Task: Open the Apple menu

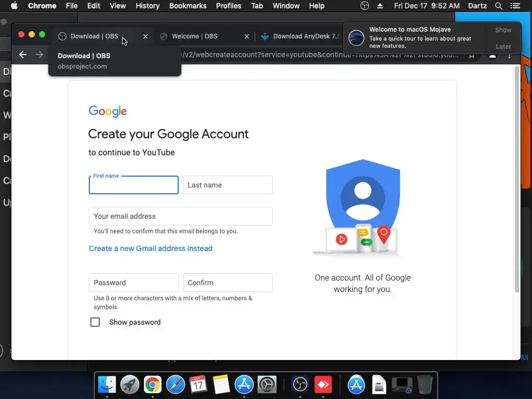Action: [14, 6]
